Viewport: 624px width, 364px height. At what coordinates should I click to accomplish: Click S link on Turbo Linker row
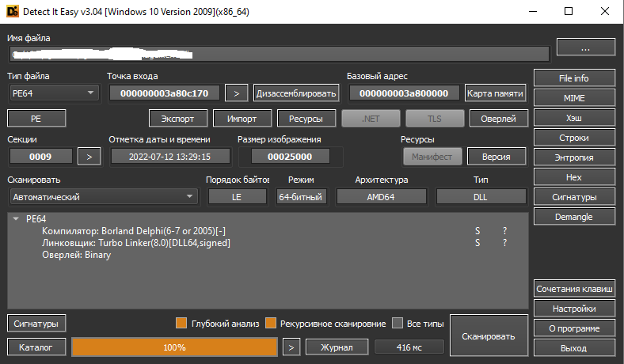pyautogui.click(x=478, y=243)
